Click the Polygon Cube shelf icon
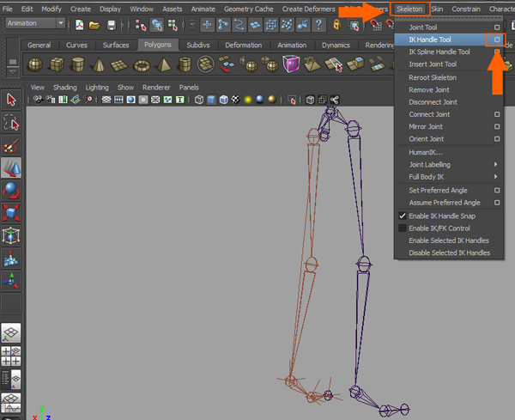 (57, 64)
